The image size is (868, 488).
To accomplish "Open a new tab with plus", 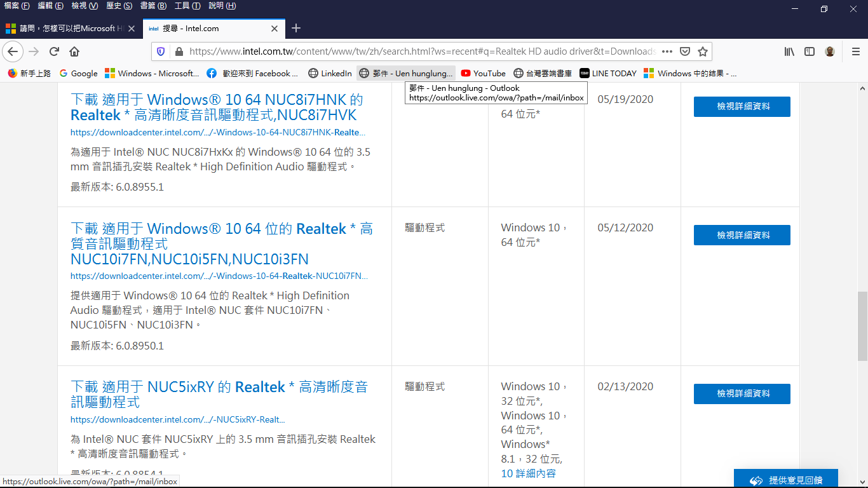I will pos(296,28).
